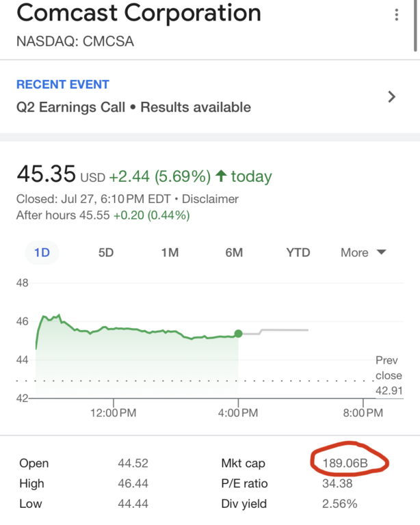
Task: Click the P/E ratio value 34.38
Action: pyautogui.click(x=337, y=483)
